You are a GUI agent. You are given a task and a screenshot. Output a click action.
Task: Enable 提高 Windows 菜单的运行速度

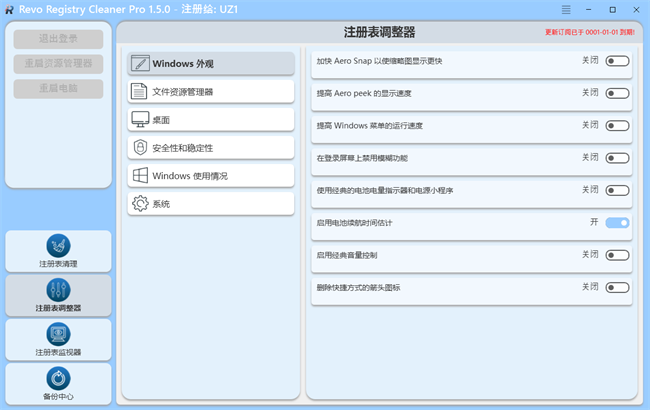click(617, 126)
